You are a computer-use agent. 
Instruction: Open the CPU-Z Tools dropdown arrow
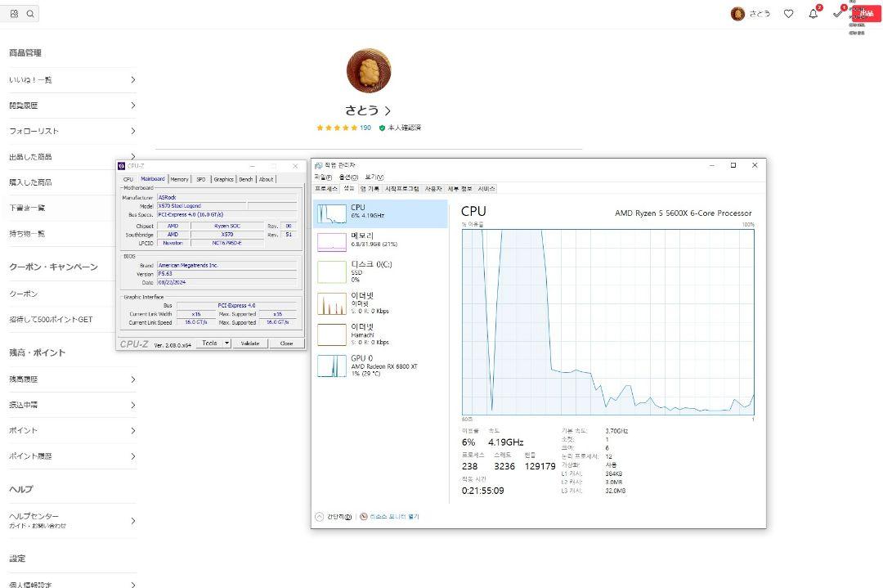227,343
